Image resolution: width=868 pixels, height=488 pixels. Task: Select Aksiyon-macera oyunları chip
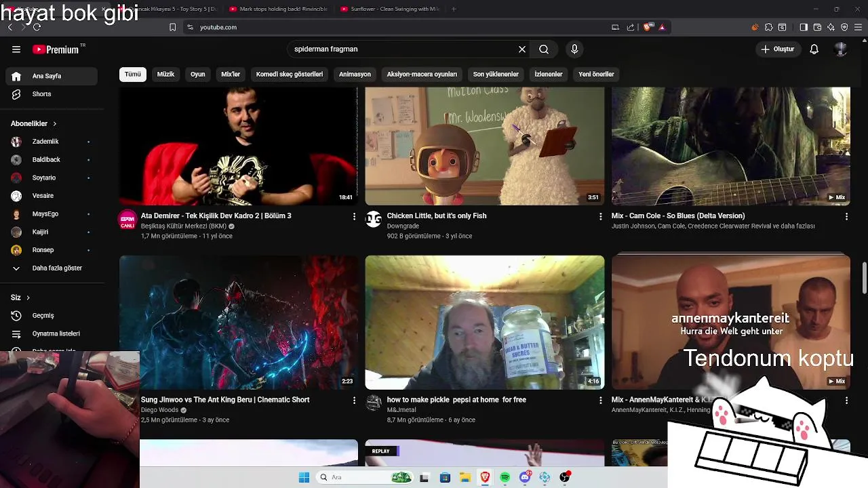coord(422,75)
